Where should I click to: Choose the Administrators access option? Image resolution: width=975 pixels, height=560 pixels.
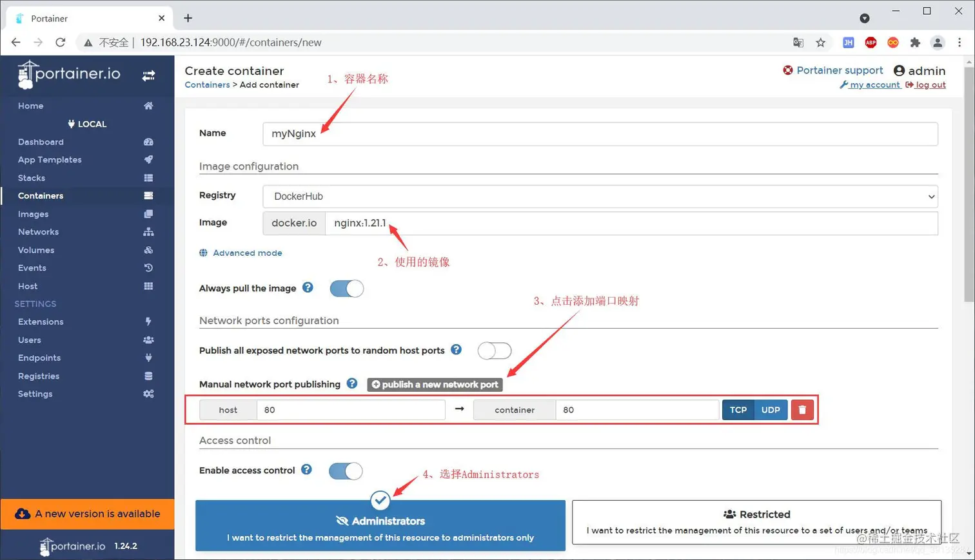[x=380, y=525]
